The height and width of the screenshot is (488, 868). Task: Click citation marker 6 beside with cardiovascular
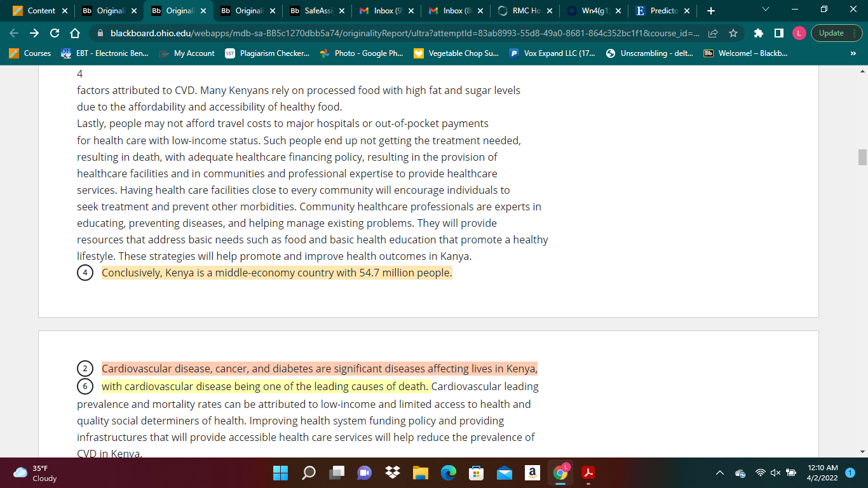tap(85, 386)
